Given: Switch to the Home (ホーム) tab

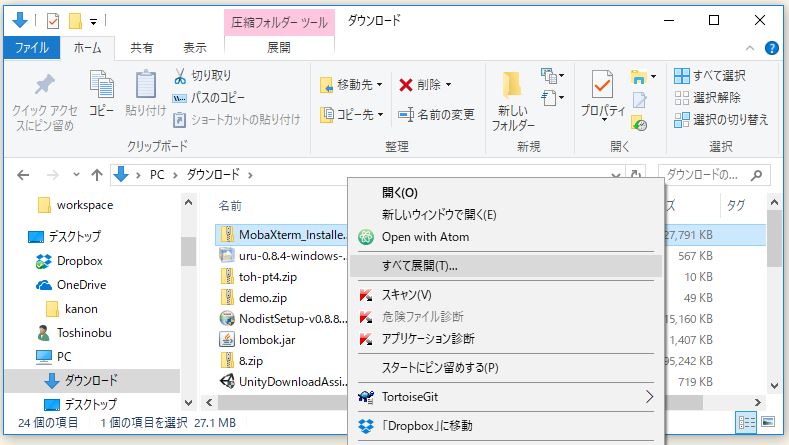Looking at the screenshot, I should coord(87,48).
